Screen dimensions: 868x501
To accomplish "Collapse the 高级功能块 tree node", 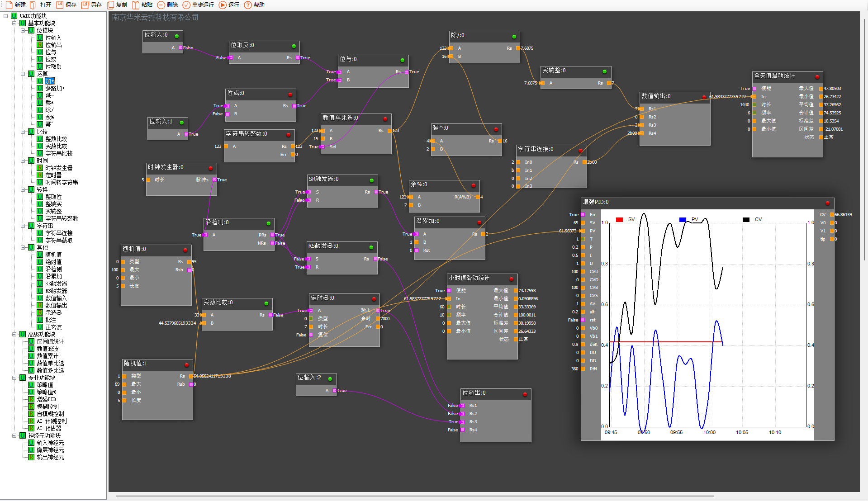I will [14, 334].
